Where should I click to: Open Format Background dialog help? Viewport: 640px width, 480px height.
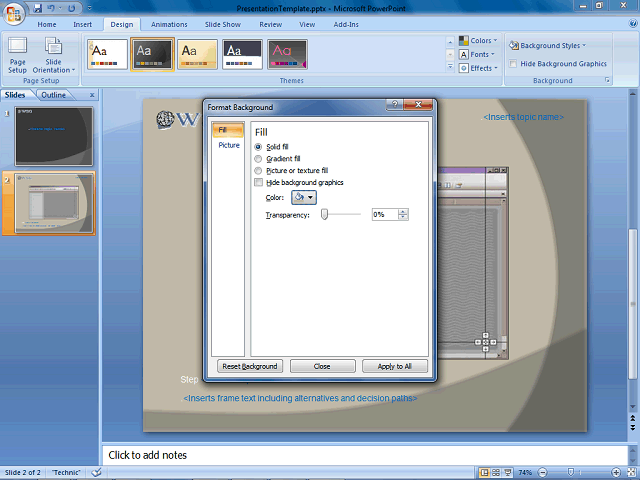(x=394, y=105)
